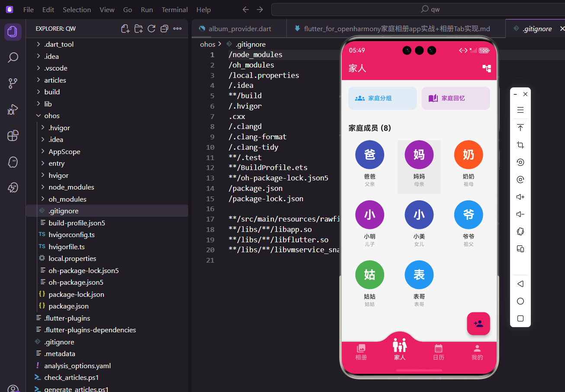Click the emulator recent apps square button
Screen dimensions: 565x392
(x=520, y=318)
